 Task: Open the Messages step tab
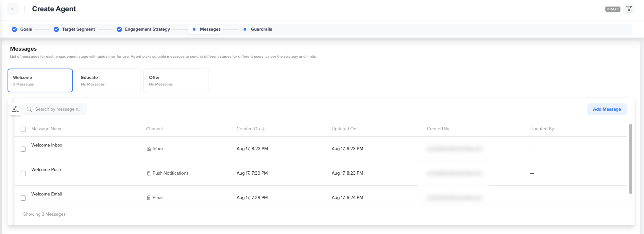tap(206, 29)
